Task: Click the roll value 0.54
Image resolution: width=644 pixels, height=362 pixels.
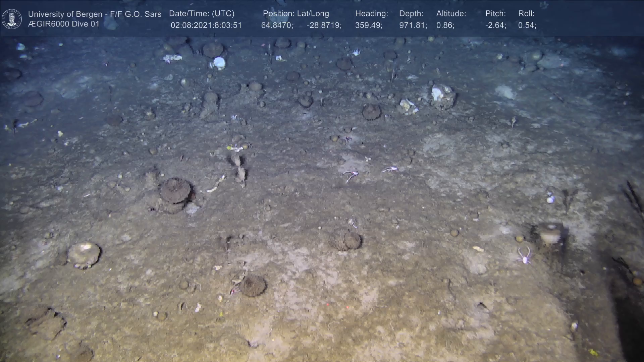Action: point(527,25)
